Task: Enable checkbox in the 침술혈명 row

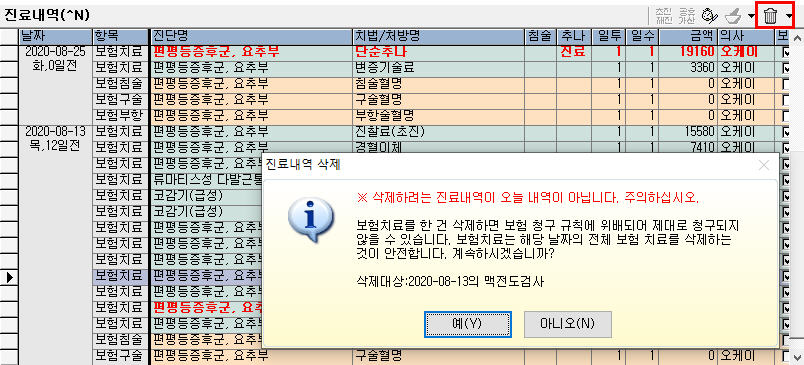Action: click(x=787, y=84)
